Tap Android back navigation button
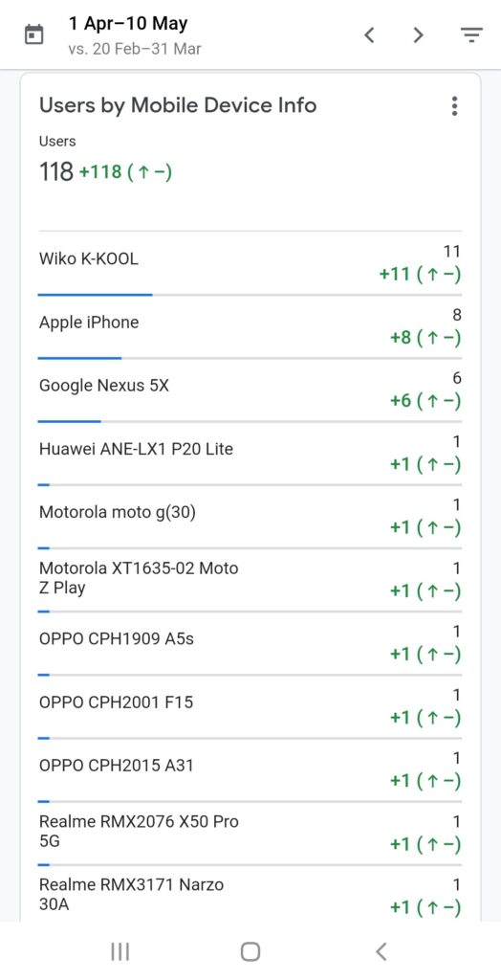Viewport: 501px width, 980px height. click(x=381, y=951)
